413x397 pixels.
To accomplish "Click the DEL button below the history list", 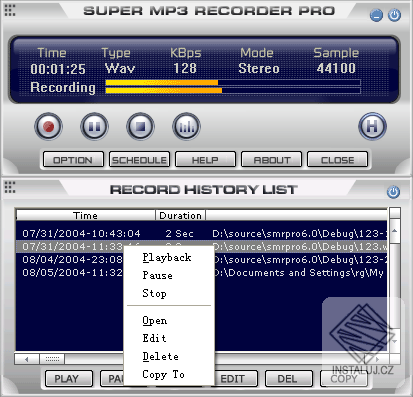I will point(289,378).
